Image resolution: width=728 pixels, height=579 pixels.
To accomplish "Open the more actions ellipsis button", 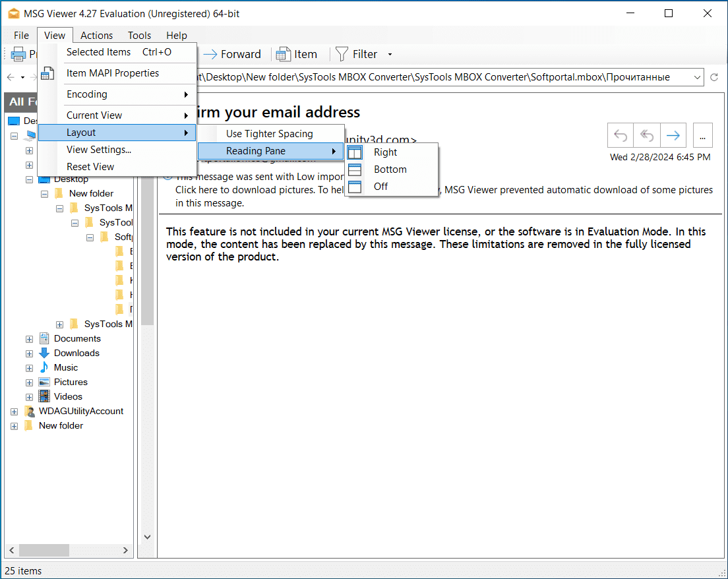I will click(x=702, y=135).
